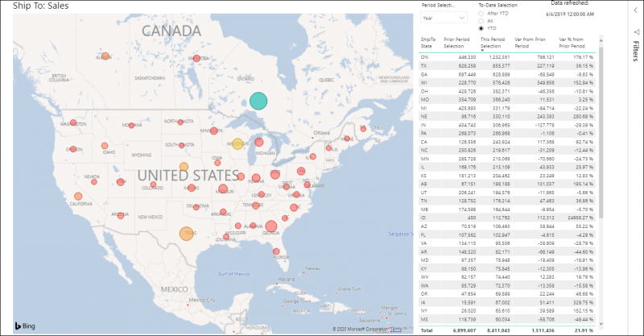Select the South Dakota bubble

click(x=182, y=145)
